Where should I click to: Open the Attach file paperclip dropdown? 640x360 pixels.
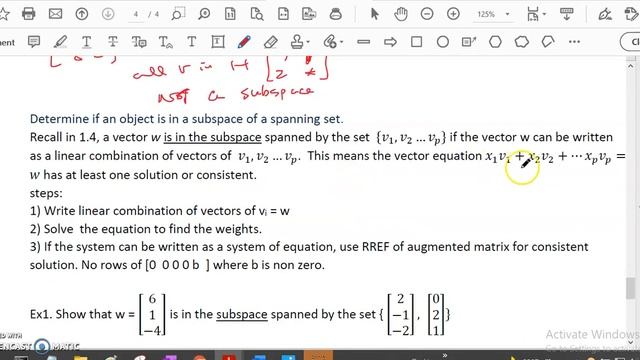tap(333, 42)
